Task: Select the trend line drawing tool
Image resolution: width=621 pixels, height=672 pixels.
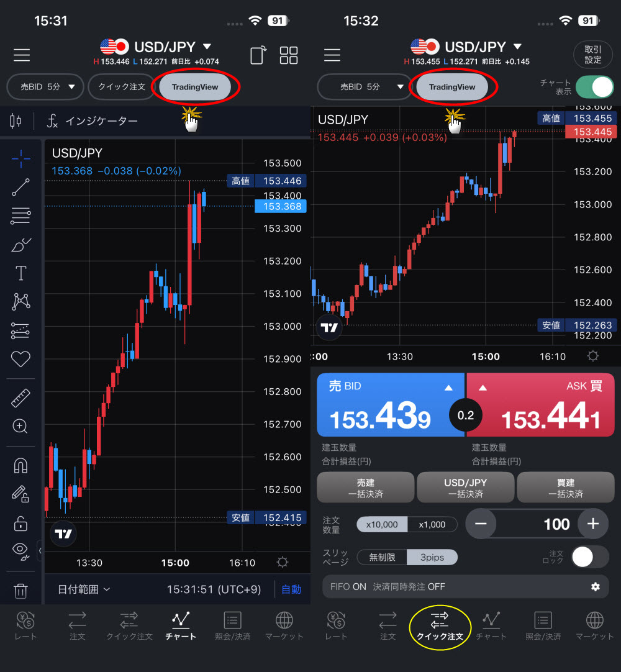Action: [x=20, y=187]
